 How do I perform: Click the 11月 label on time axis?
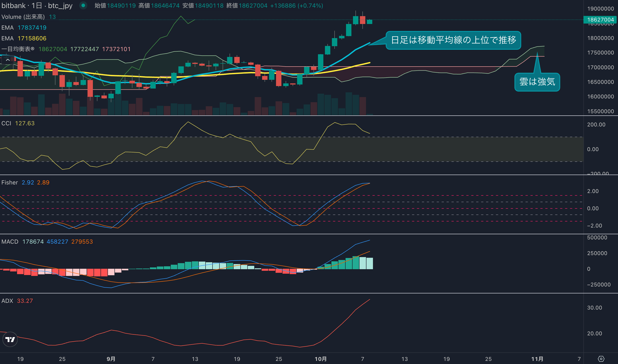click(x=537, y=359)
